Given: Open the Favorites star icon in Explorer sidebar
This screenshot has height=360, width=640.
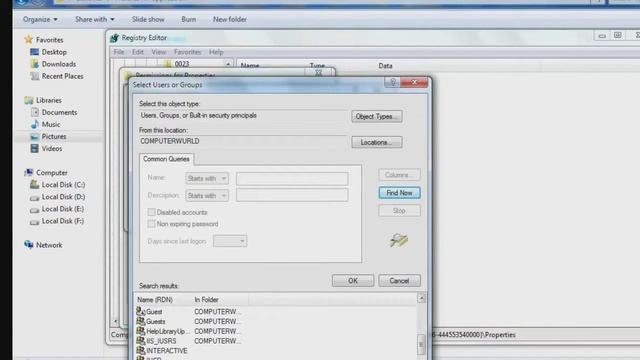Looking at the screenshot, I should pos(28,40).
